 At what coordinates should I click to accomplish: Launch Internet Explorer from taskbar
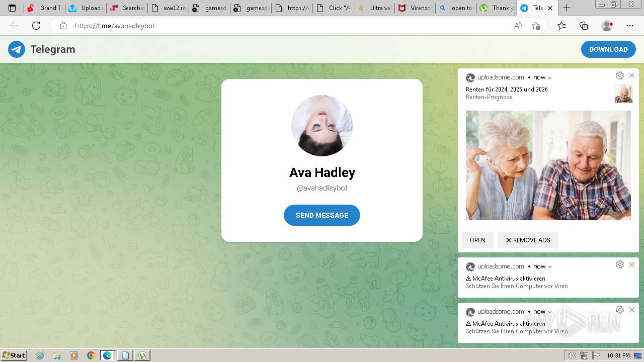pyautogui.click(x=40, y=355)
